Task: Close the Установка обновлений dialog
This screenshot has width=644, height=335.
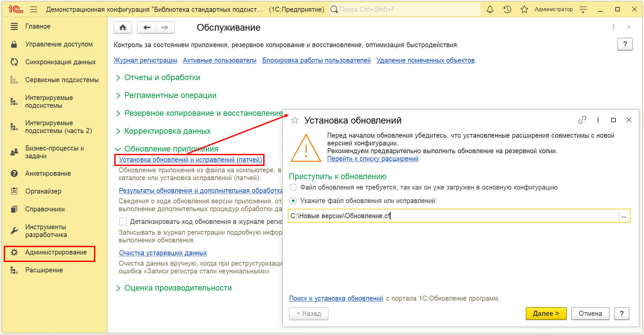Action: pyautogui.click(x=628, y=120)
